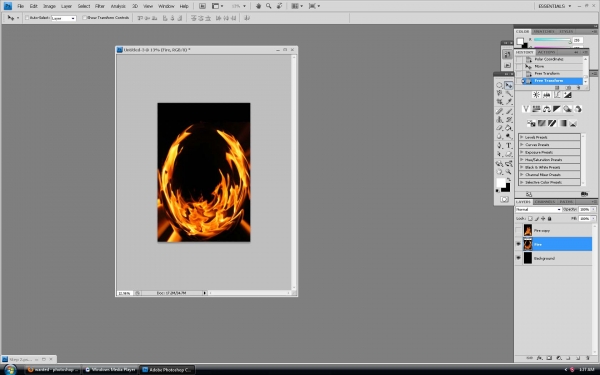
Task: Select the Paint Bucket tool
Action: click(x=509, y=128)
